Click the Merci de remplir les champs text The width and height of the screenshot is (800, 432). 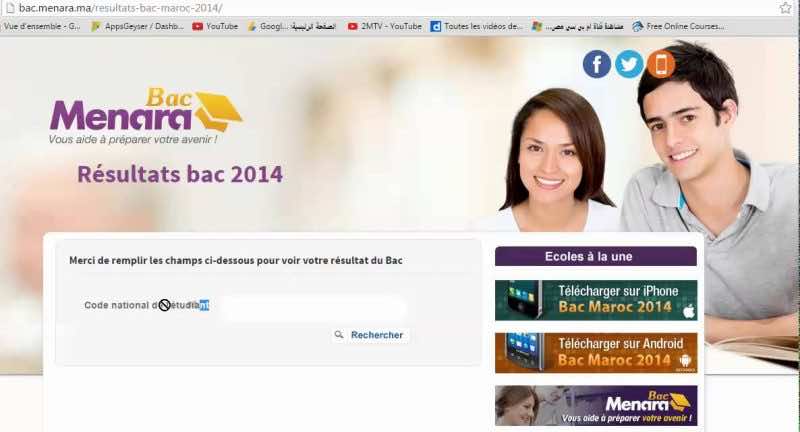(236, 260)
